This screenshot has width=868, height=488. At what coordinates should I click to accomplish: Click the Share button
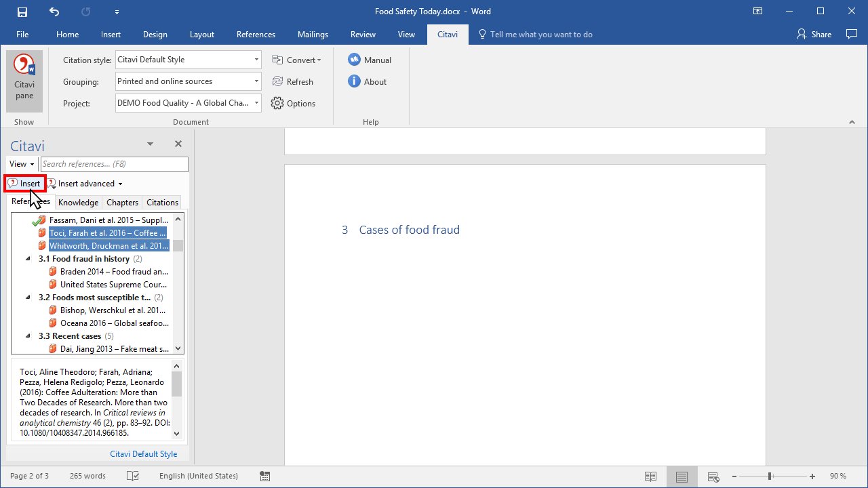[x=814, y=35]
